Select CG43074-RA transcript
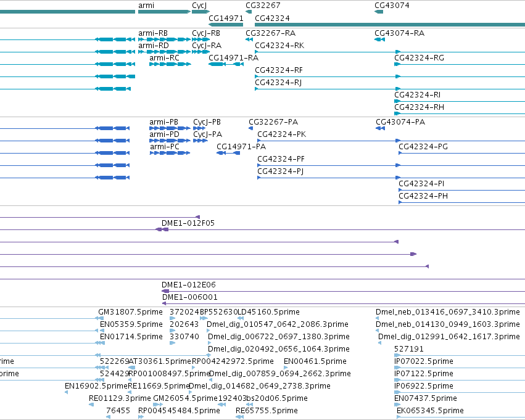Viewport: 525px width, 420px height. [379, 39]
